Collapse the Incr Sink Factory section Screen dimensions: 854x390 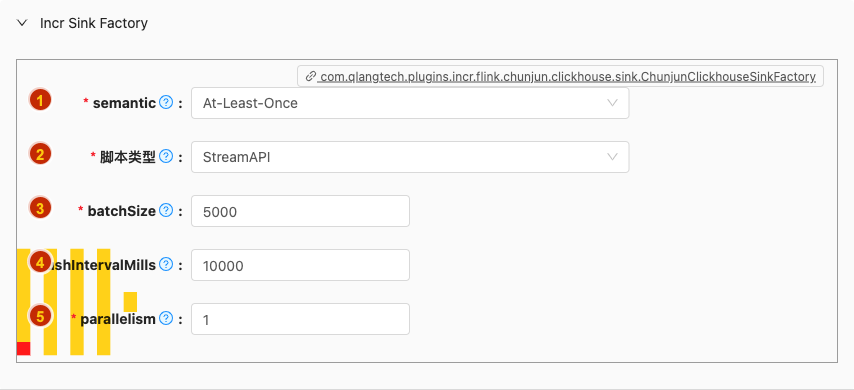[x=22, y=23]
